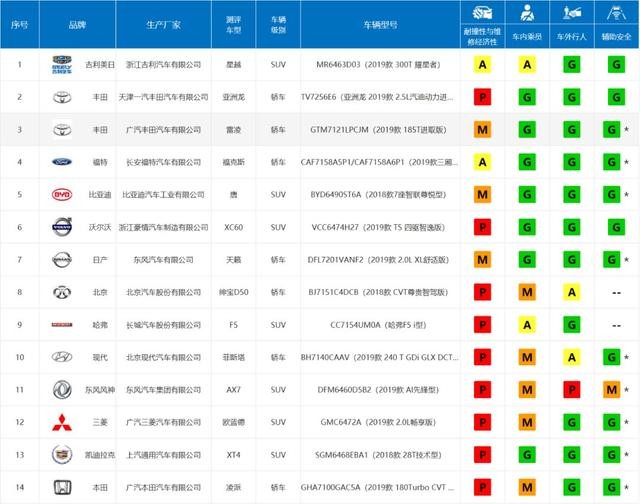Click the 广汽本田汽车有限公司 manufacturer cell
Screen dimensions: 640x504
click(x=163, y=487)
